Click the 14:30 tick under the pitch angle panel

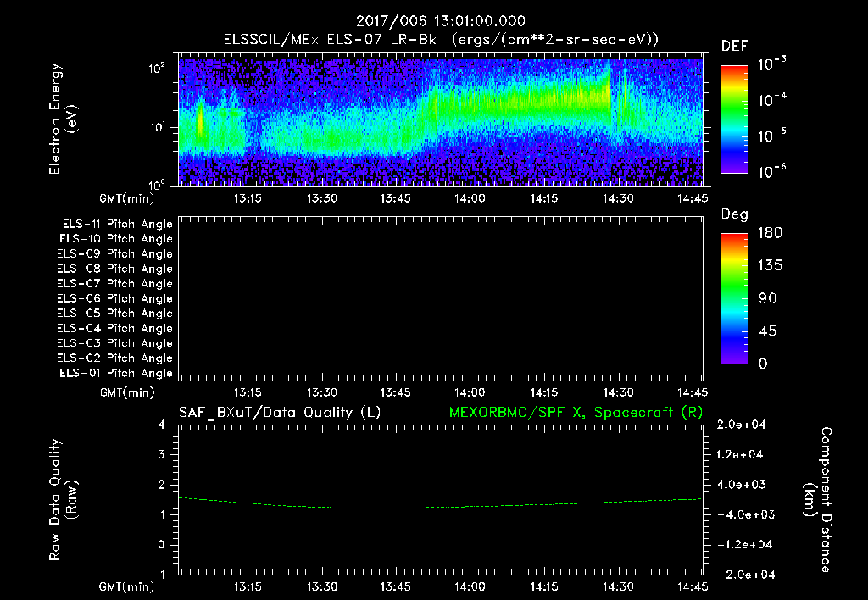coord(618,393)
